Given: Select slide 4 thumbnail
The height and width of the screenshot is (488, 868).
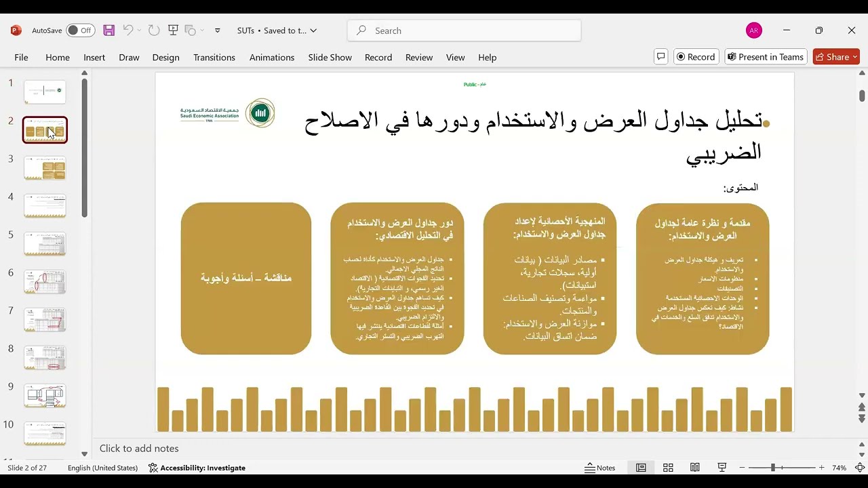Looking at the screenshot, I should [45, 205].
